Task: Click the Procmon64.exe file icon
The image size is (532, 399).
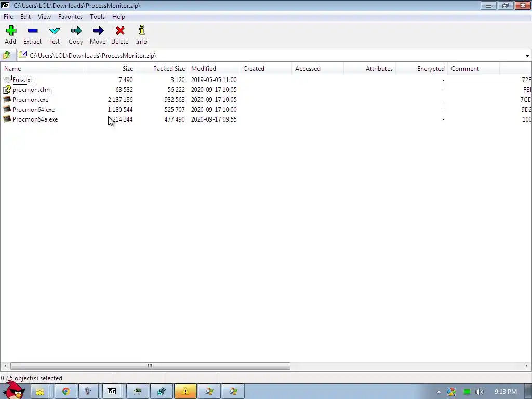Action: coord(7,109)
